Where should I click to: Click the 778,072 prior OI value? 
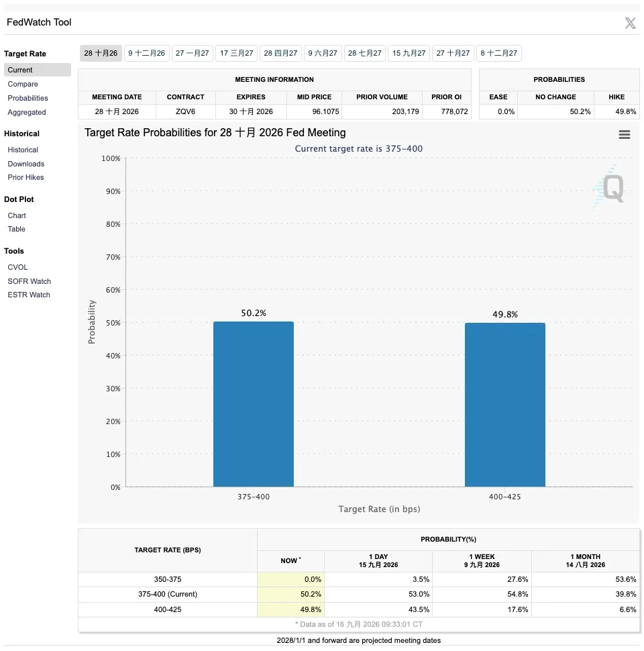[x=454, y=111]
